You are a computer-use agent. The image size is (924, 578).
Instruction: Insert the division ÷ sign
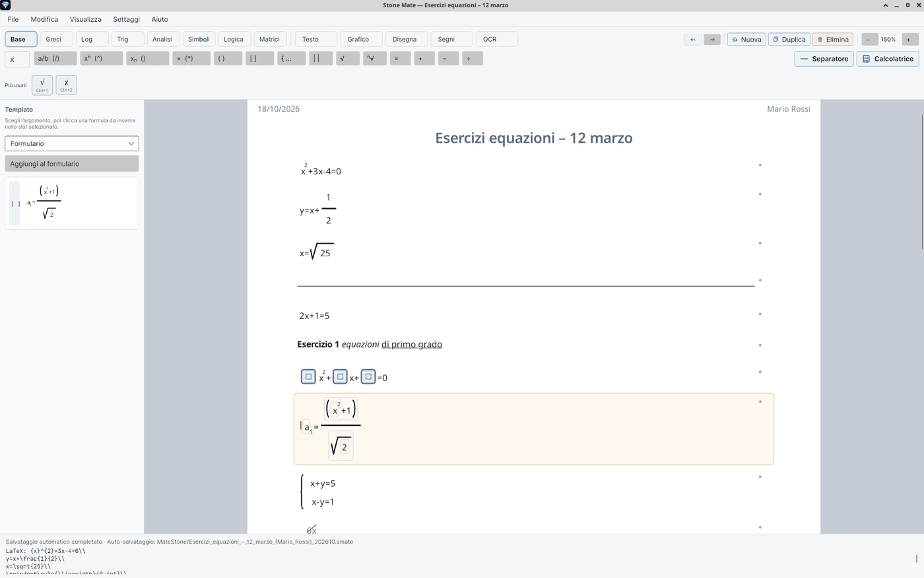coord(473,59)
